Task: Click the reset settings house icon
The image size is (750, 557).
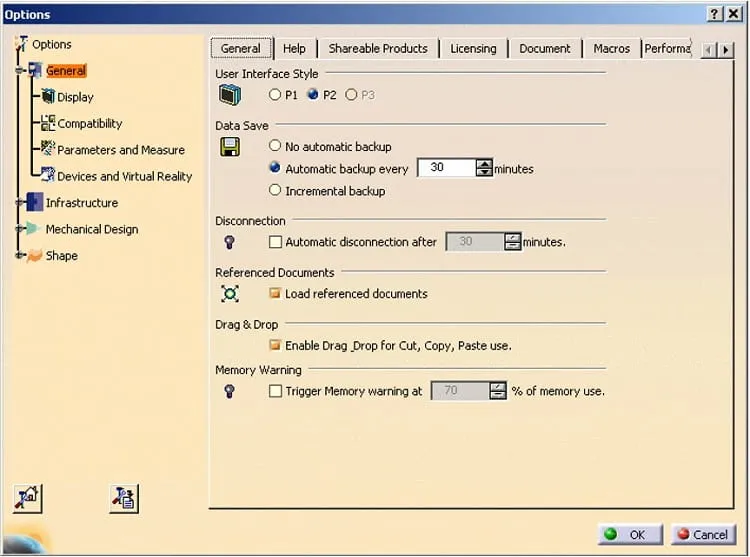Action: pyautogui.click(x=28, y=498)
